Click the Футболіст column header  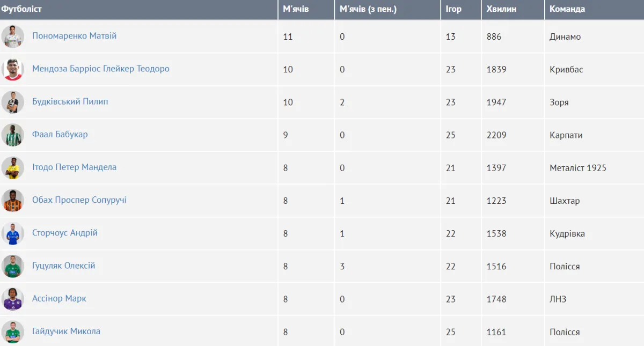tap(21, 9)
